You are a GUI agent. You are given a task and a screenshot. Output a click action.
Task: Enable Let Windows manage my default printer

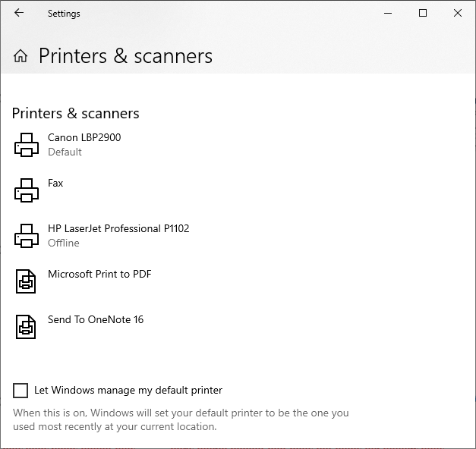click(x=20, y=390)
